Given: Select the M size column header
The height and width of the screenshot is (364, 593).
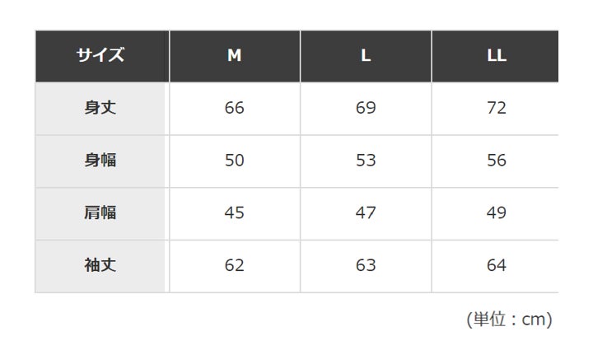Looking at the screenshot, I should [235, 56].
